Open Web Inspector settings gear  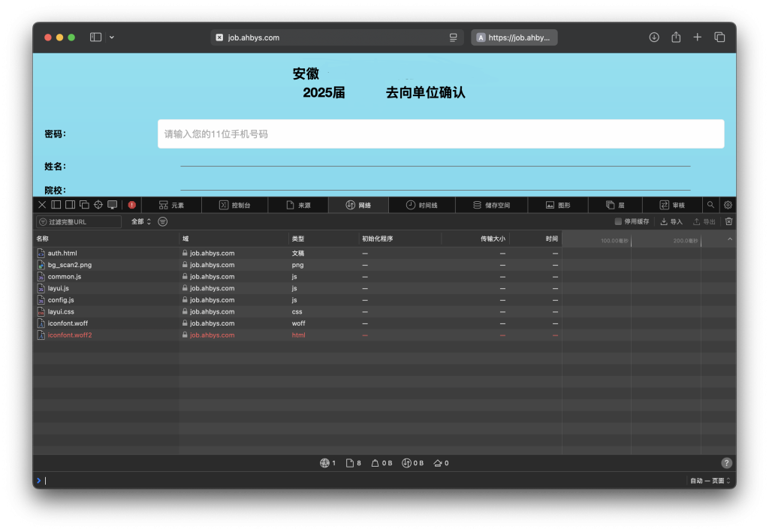(728, 205)
